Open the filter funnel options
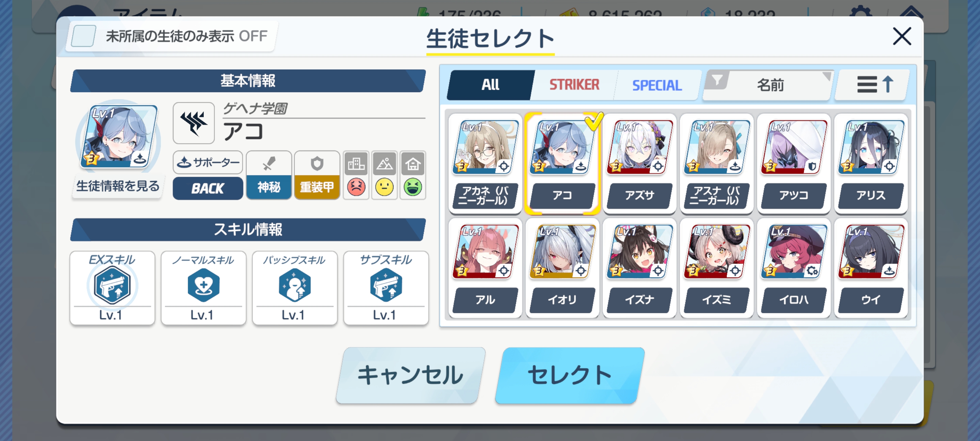 717,80
